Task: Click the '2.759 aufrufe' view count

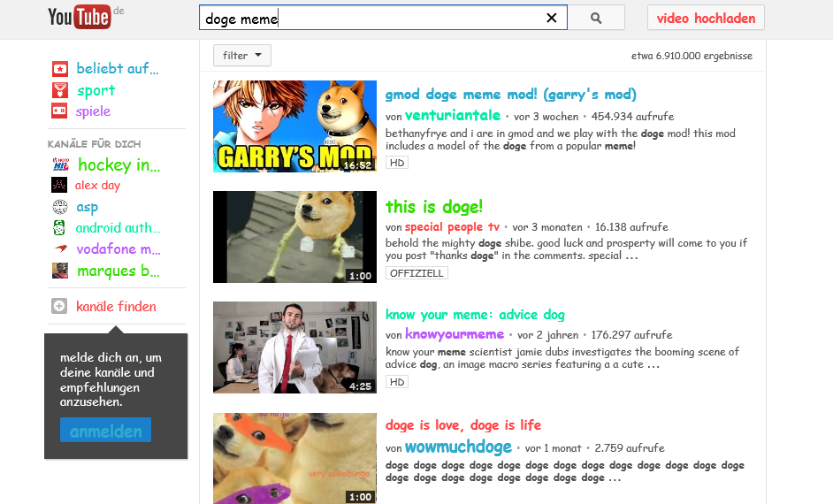Action: coord(630,447)
